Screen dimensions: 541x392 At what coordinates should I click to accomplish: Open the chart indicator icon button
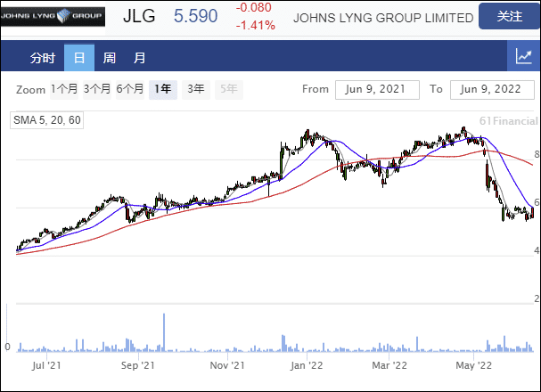(523, 56)
